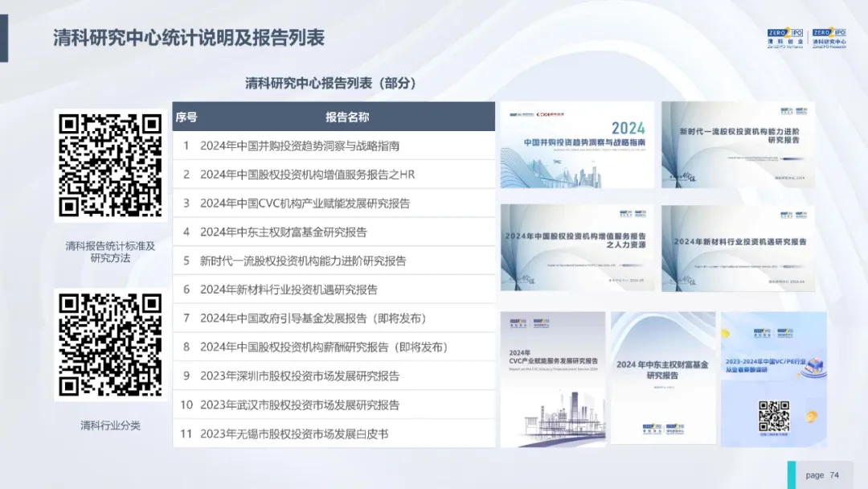Open the 2024年中东主权财富基金研究报告 cover thumbnail
868x489 pixels.
click(662, 379)
